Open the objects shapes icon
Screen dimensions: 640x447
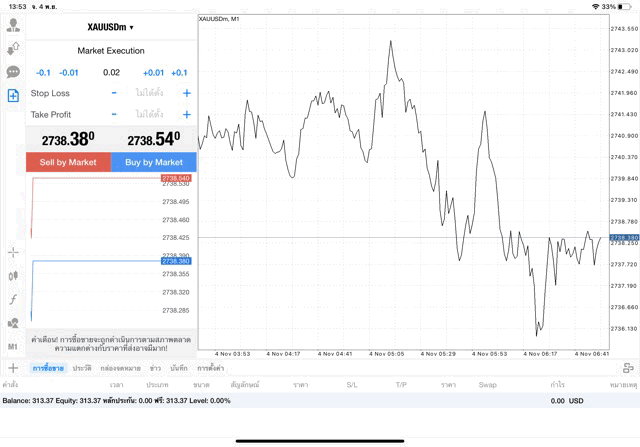[x=13, y=323]
